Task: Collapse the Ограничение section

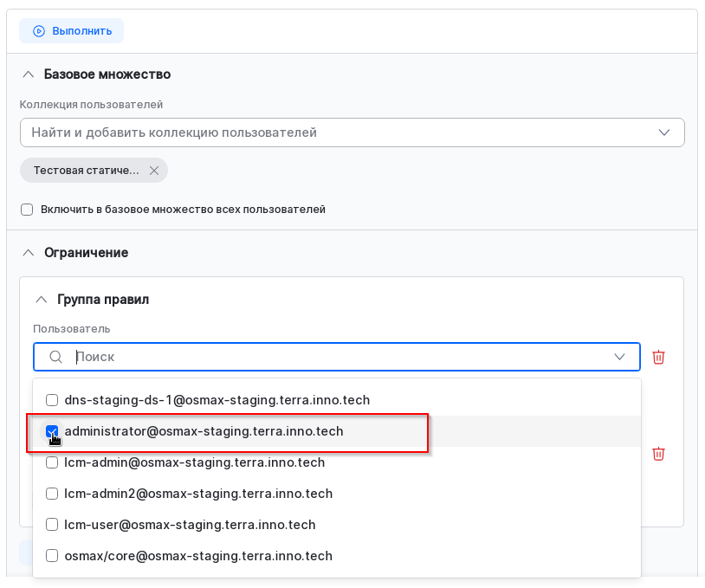Action: 28,253
